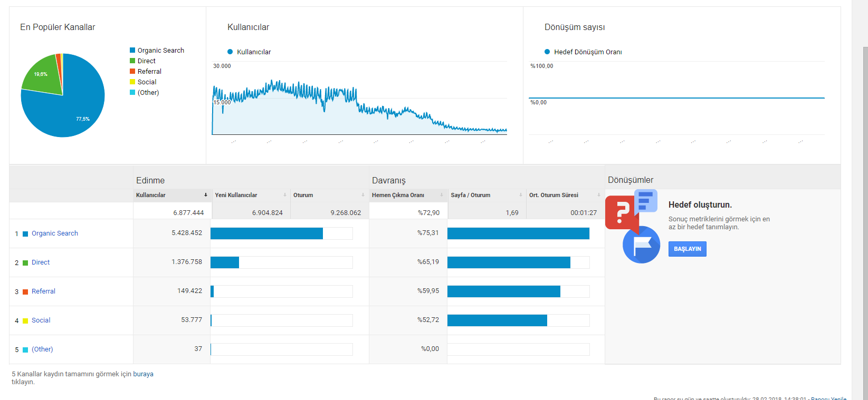
Task: Open the Social channel link
Action: click(41, 320)
